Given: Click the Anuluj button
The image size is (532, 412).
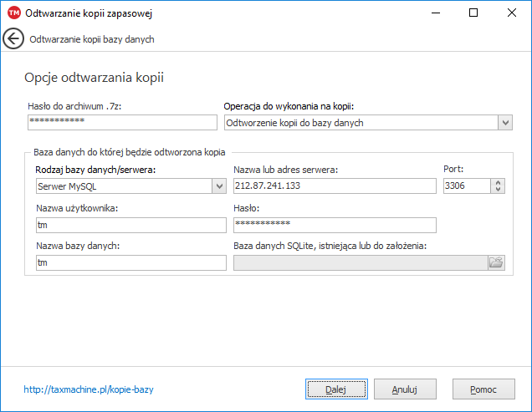Looking at the screenshot, I should pyautogui.click(x=405, y=389).
